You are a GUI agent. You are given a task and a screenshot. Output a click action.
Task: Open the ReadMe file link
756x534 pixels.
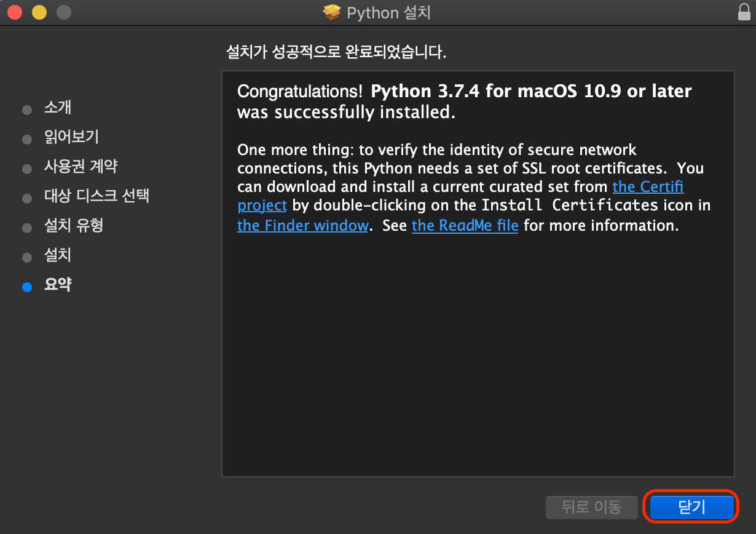[465, 225]
